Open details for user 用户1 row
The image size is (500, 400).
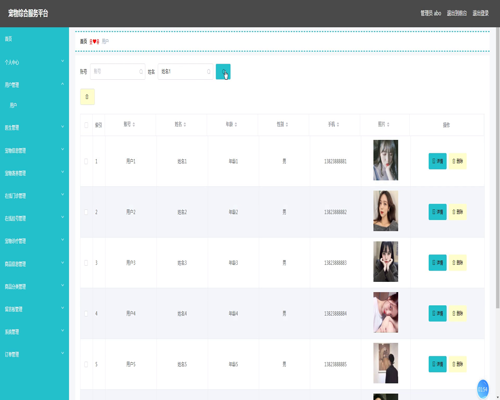437,161
